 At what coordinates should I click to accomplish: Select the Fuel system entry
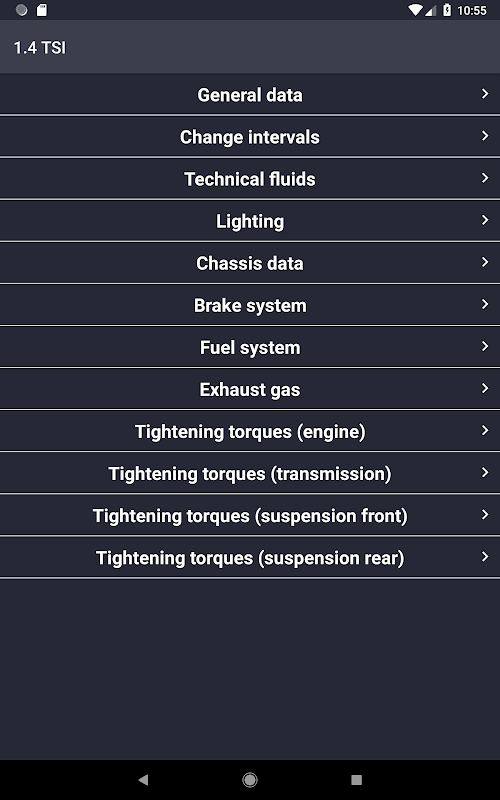click(250, 347)
